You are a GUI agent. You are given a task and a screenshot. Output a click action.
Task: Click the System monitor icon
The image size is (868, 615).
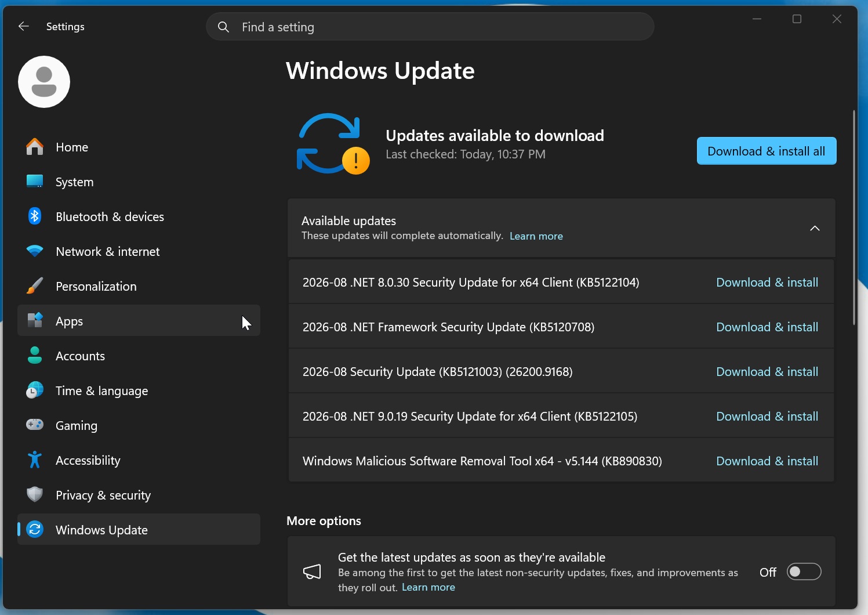pyautogui.click(x=35, y=182)
